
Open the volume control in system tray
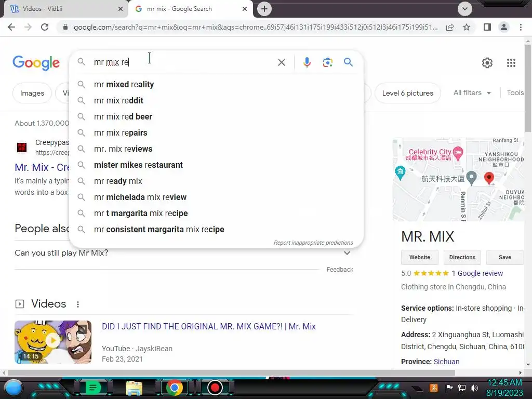click(474, 388)
